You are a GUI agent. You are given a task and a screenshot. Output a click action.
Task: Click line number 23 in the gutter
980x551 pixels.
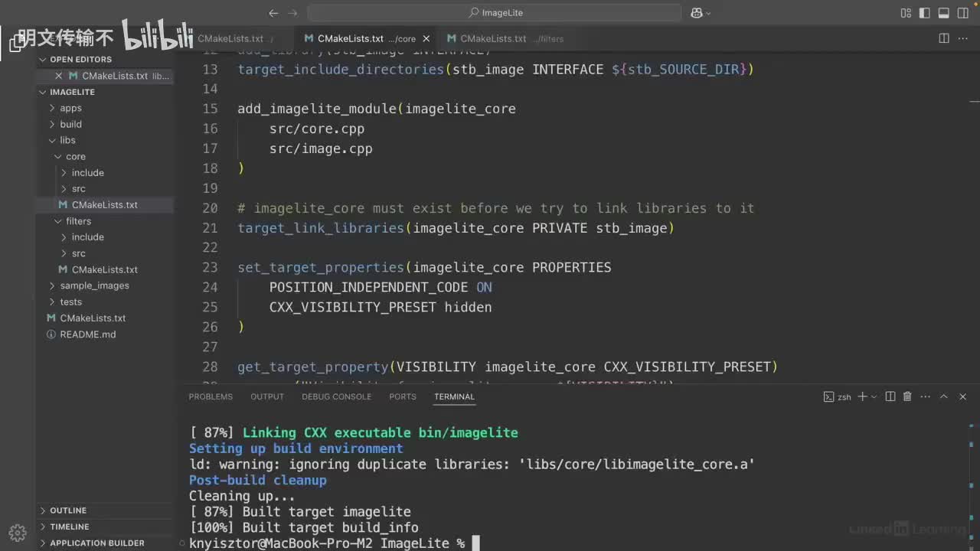(210, 267)
